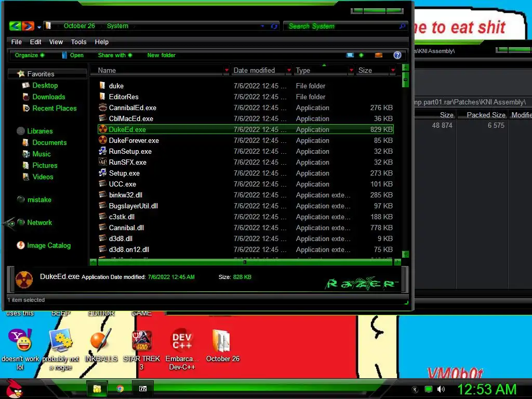Open the view options dropdown arrow
Screen dimensions: 532x399
[x=361, y=55]
